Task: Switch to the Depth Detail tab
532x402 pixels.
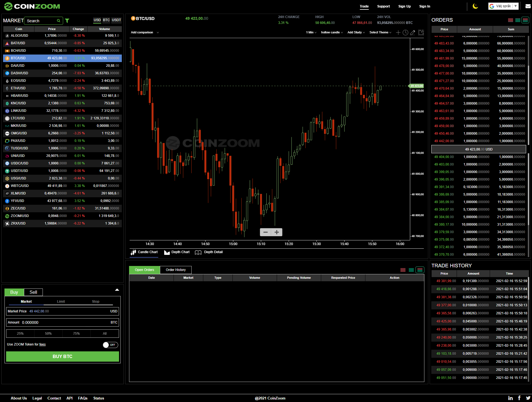Action: (209, 252)
